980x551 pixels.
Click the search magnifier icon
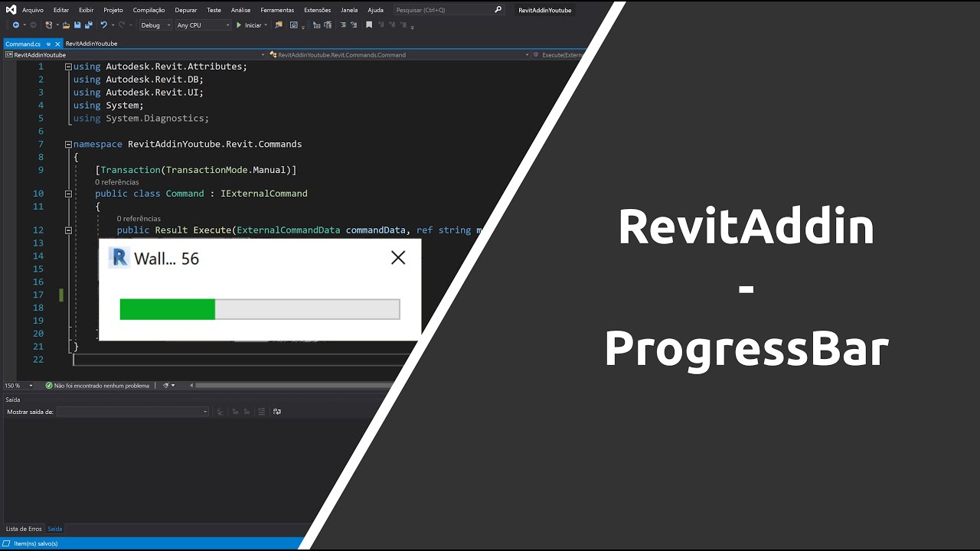pyautogui.click(x=498, y=10)
